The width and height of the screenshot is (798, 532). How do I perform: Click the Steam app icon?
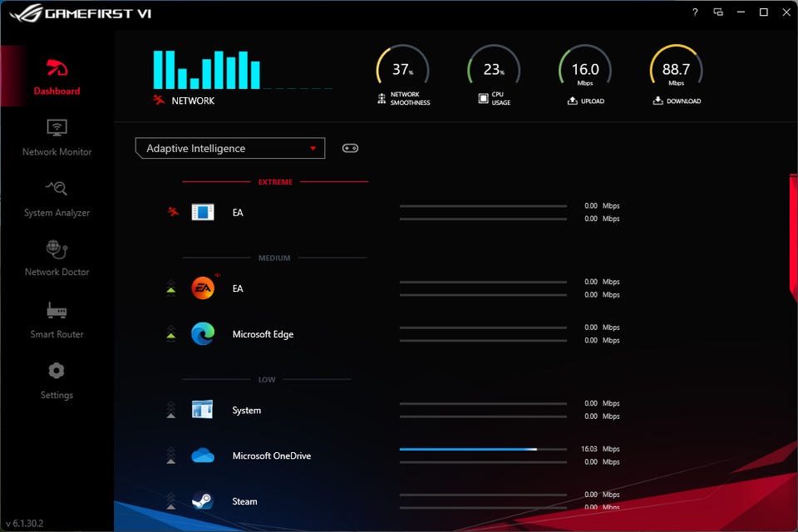point(203,501)
